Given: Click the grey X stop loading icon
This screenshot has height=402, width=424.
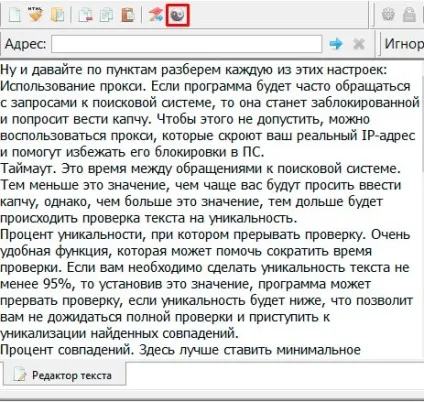Looking at the screenshot, I should (x=359, y=44).
